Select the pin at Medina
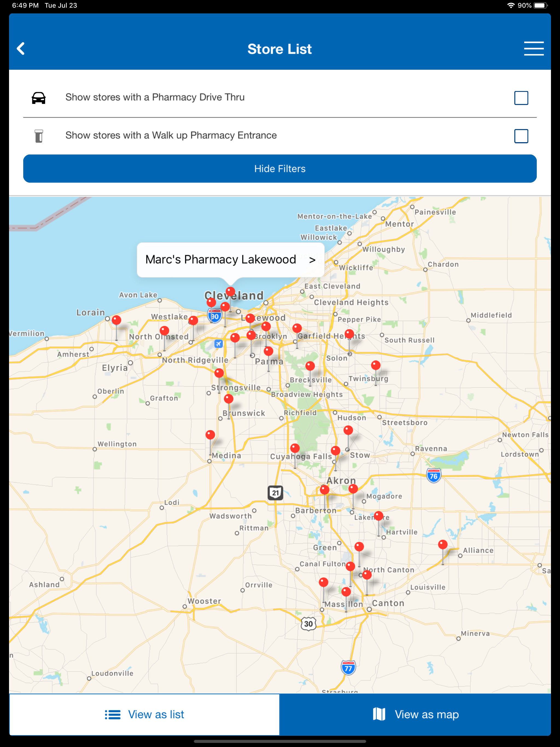The image size is (560, 747). [210, 435]
